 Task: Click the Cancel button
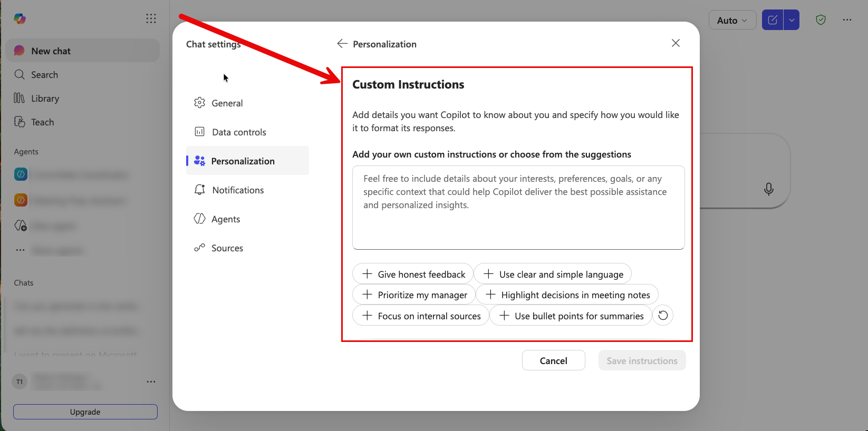tap(554, 360)
